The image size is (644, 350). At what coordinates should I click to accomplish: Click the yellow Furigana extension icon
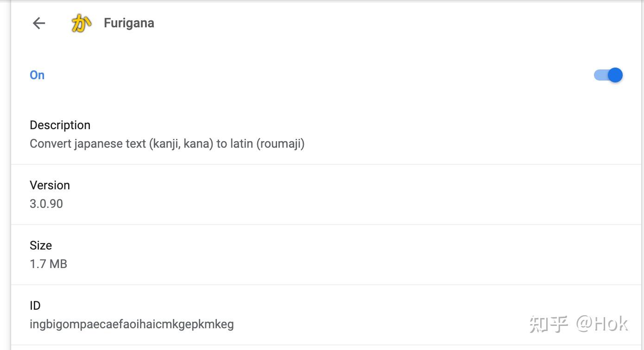coord(80,23)
